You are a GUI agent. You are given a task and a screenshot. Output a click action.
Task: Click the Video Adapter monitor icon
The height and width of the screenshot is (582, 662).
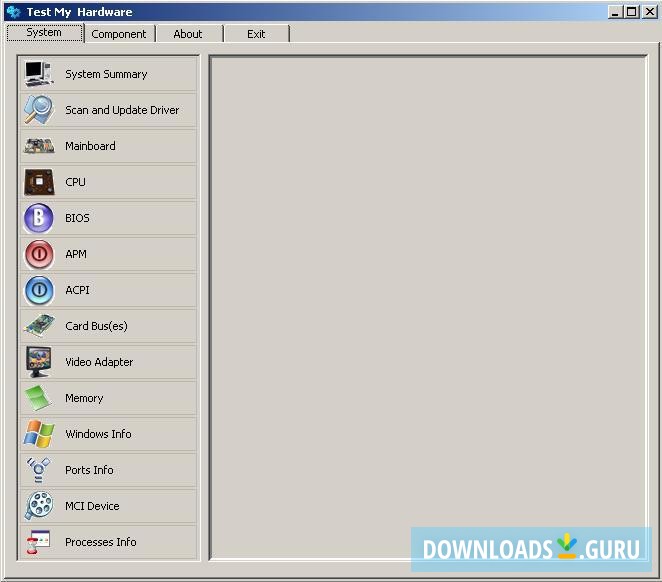38,362
